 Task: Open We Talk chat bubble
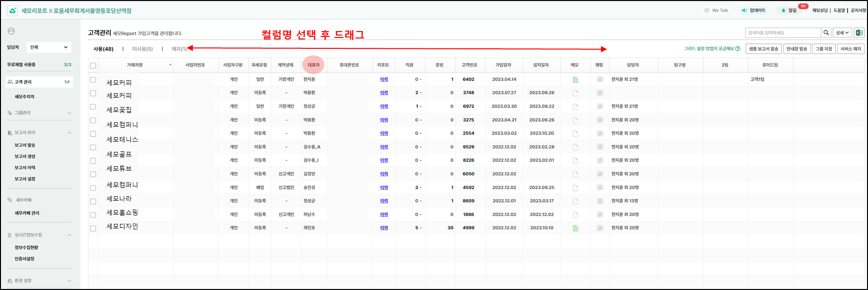coord(716,10)
